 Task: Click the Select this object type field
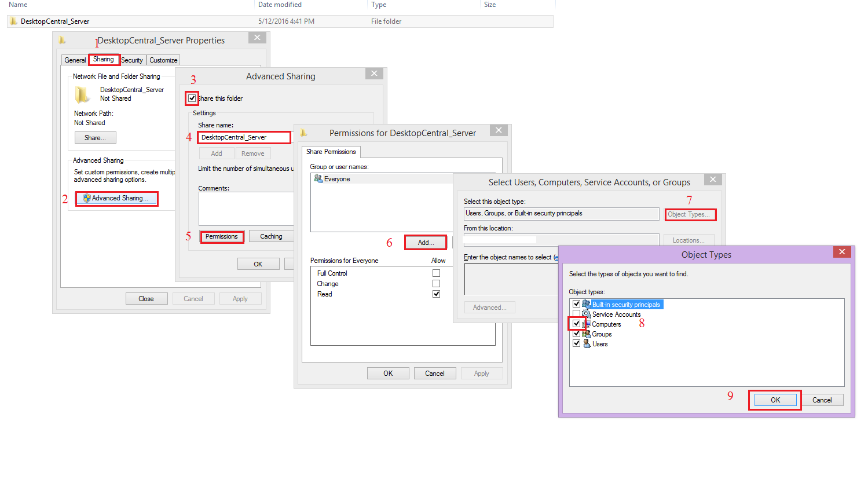(562, 214)
